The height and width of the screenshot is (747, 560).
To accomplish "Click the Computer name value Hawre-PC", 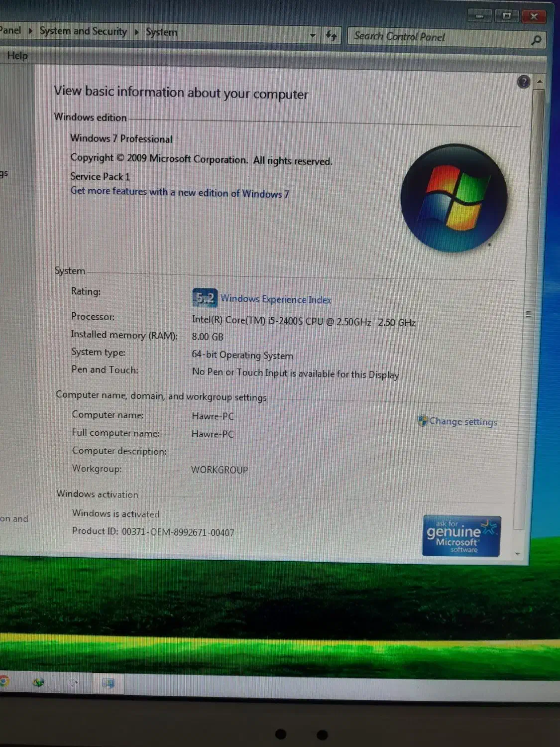I will pyautogui.click(x=213, y=416).
